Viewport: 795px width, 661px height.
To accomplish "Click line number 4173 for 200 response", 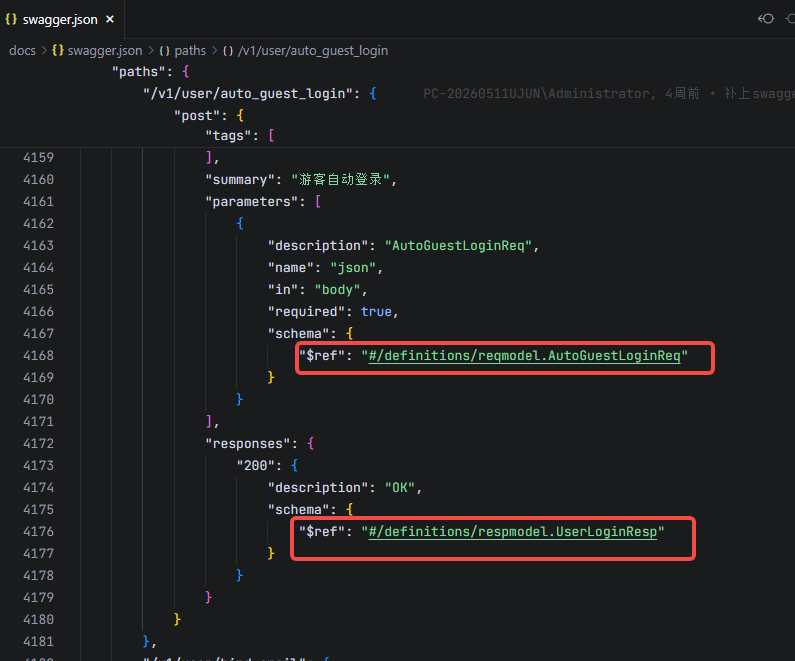I will pos(39,465).
